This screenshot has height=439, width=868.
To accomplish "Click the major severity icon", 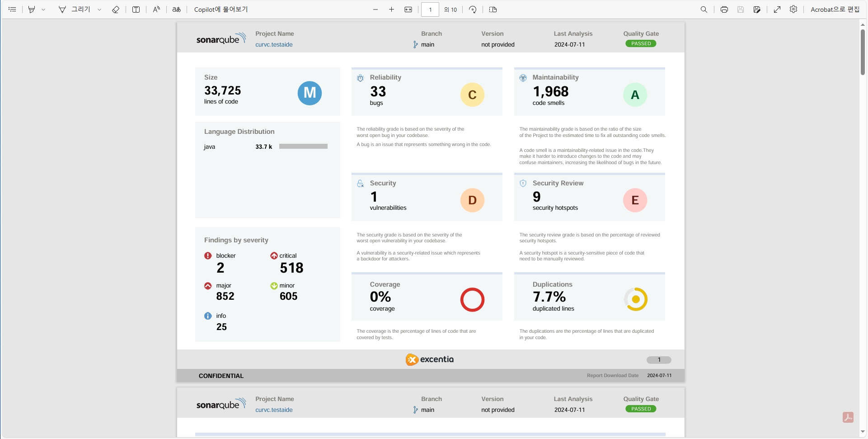I will pyautogui.click(x=208, y=286).
